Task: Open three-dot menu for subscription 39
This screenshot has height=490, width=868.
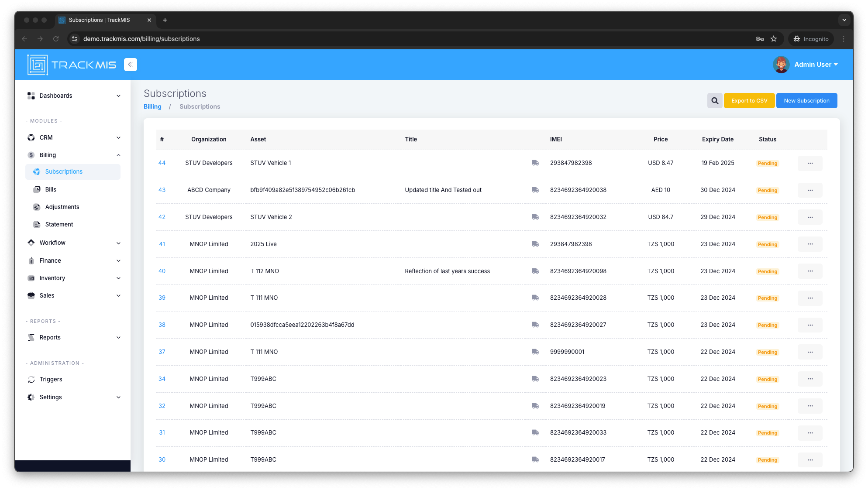Action: tap(810, 298)
